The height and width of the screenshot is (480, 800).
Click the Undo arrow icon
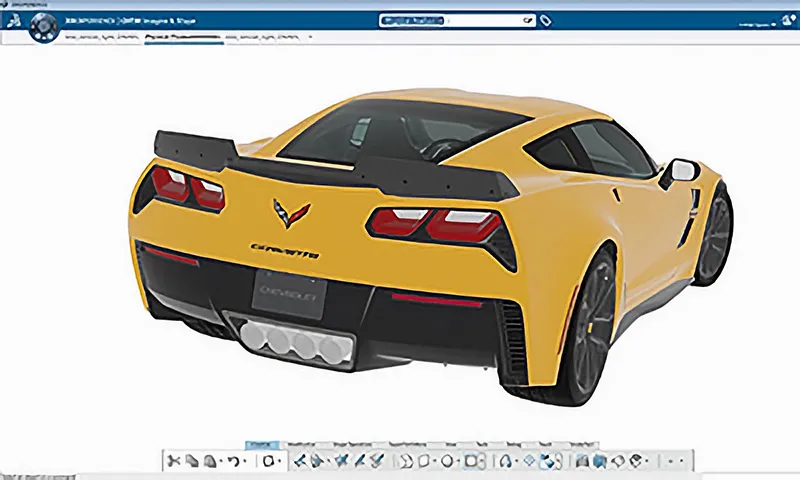pyautogui.click(x=232, y=461)
